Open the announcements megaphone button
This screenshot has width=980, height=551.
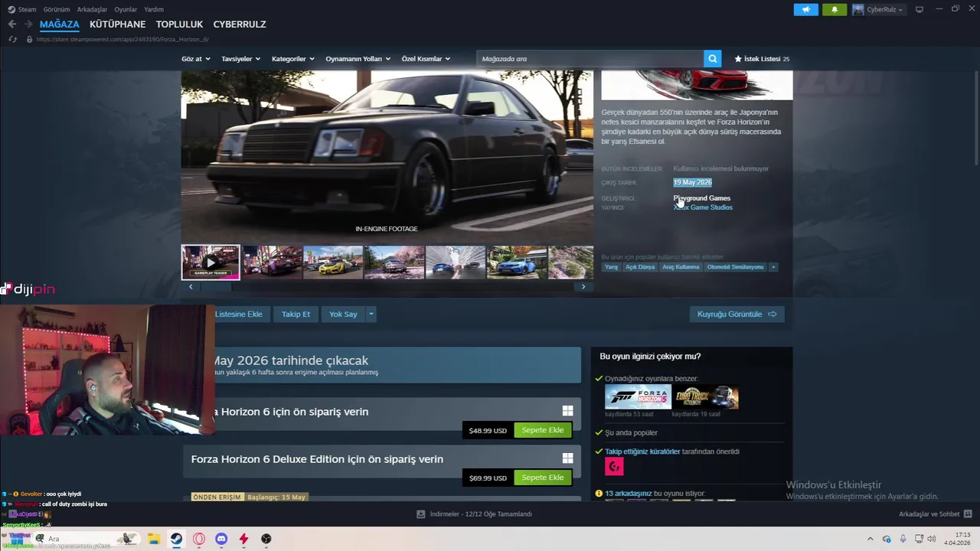coord(805,10)
